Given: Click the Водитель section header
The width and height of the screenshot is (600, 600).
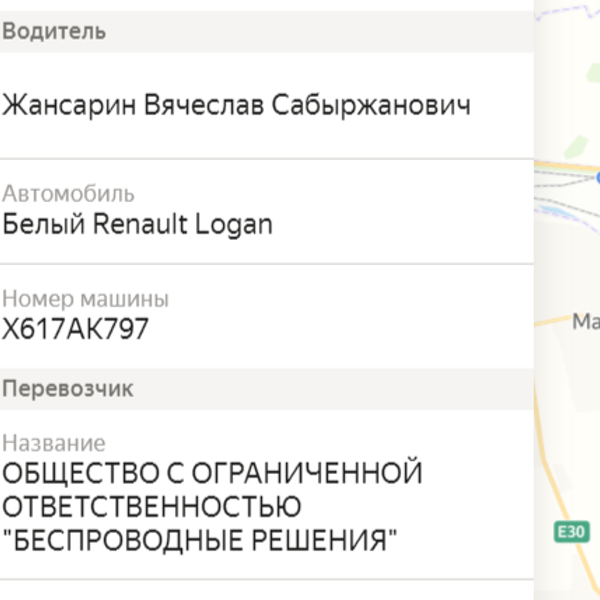Looking at the screenshot, I should click(54, 31).
